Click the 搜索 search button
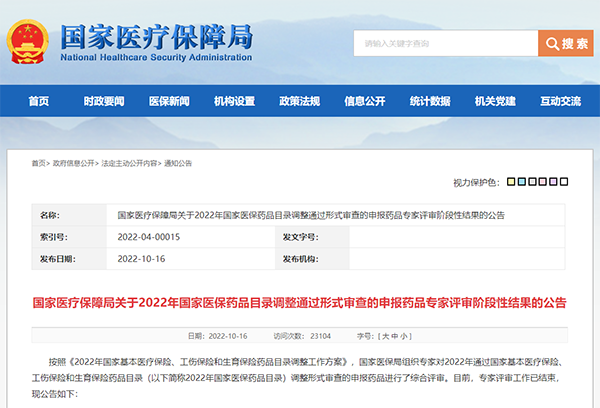Image resolution: width=600 pixels, height=408 pixels. (x=566, y=44)
